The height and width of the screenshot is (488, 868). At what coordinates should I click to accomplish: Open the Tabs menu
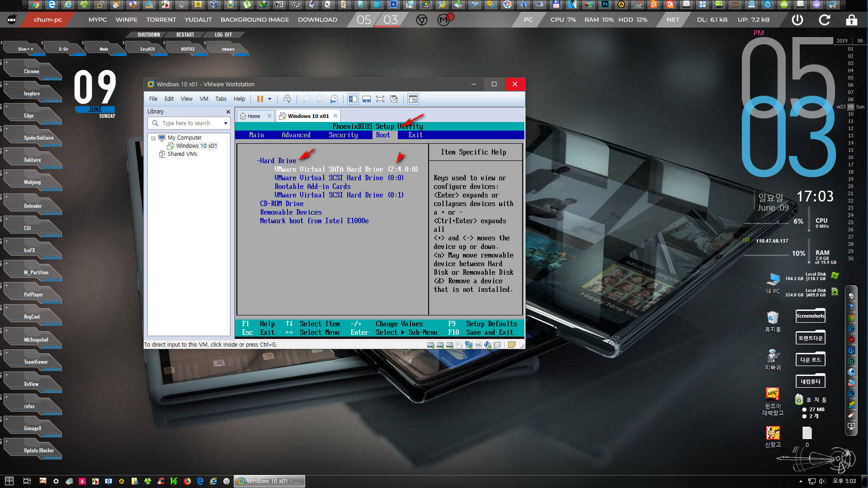(x=221, y=99)
